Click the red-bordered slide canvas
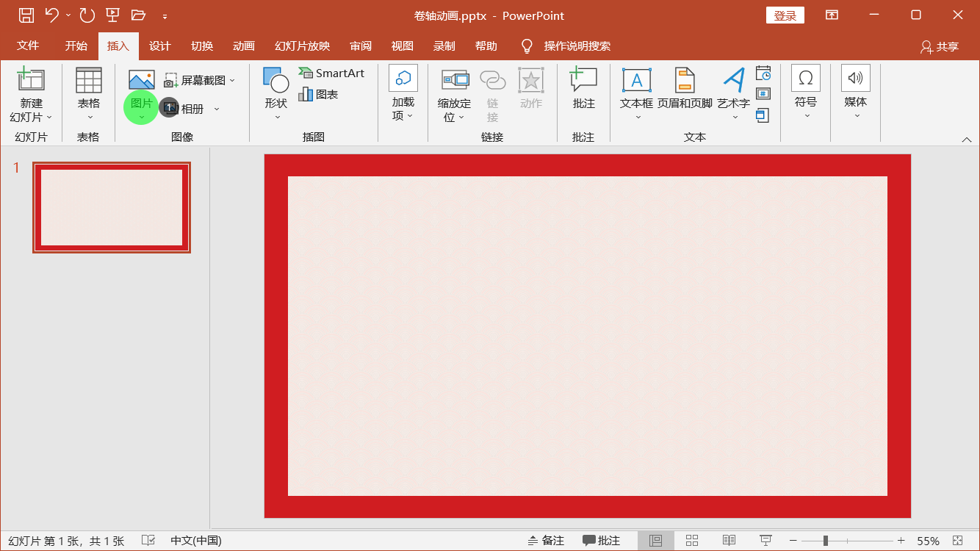The height and width of the screenshot is (551, 980). 588,336
